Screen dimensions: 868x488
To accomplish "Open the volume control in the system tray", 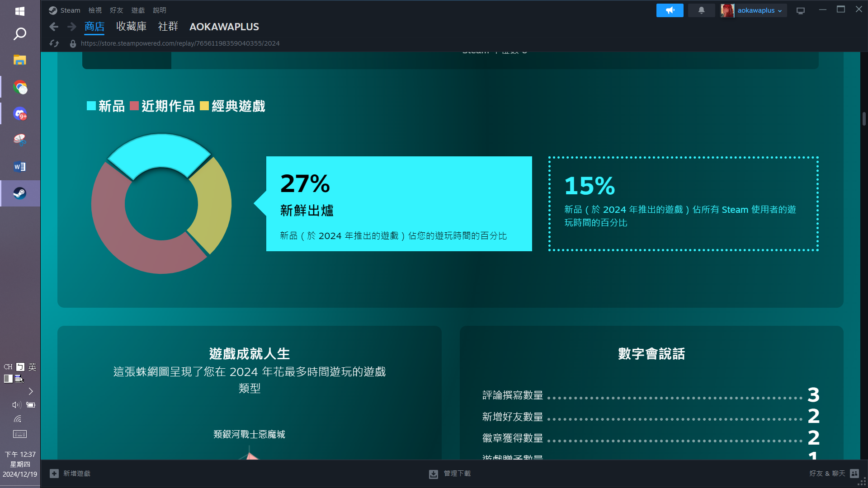I will pyautogui.click(x=17, y=405).
